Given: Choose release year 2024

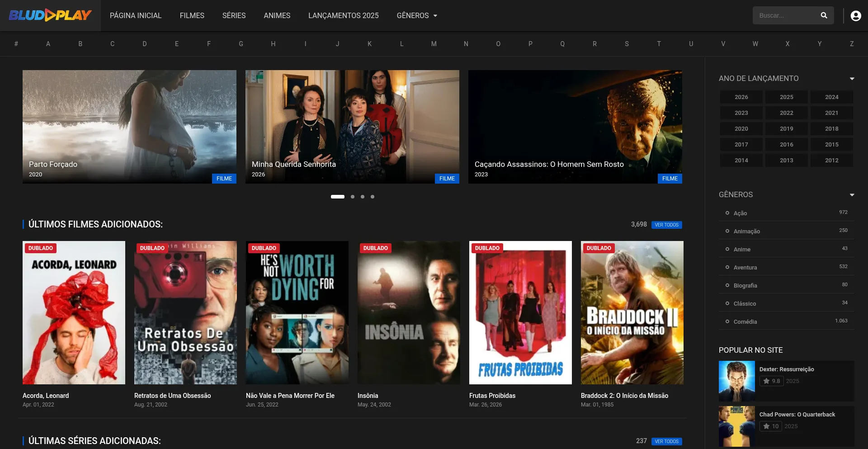Looking at the screenshot, I should click(832, 97).
